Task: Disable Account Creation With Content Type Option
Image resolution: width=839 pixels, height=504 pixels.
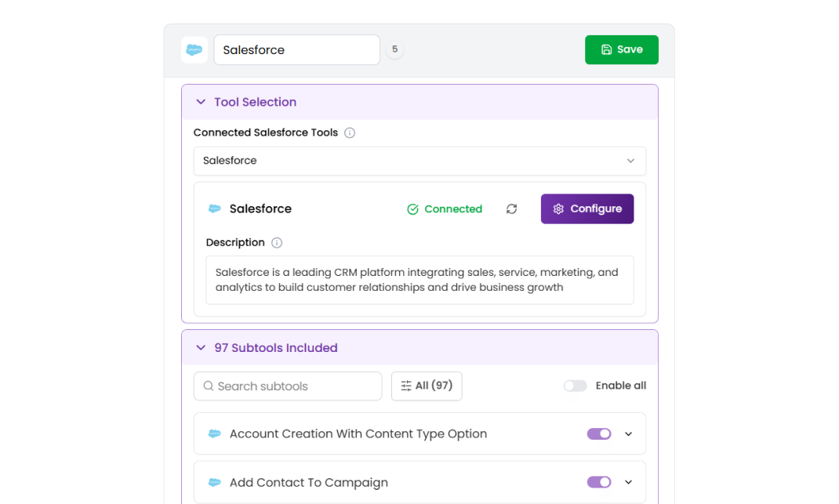Action: pyautogui.click(x=599, y=434)
